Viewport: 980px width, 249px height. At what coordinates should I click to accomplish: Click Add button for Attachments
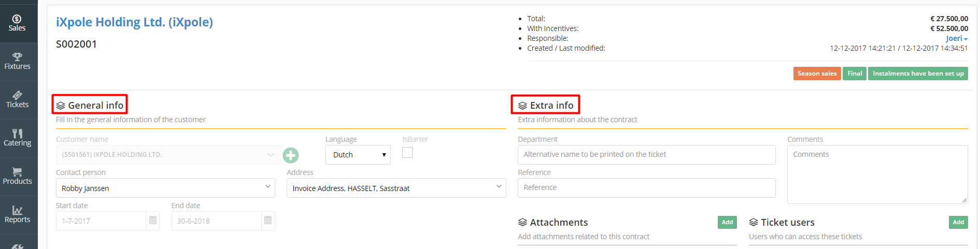727,222
